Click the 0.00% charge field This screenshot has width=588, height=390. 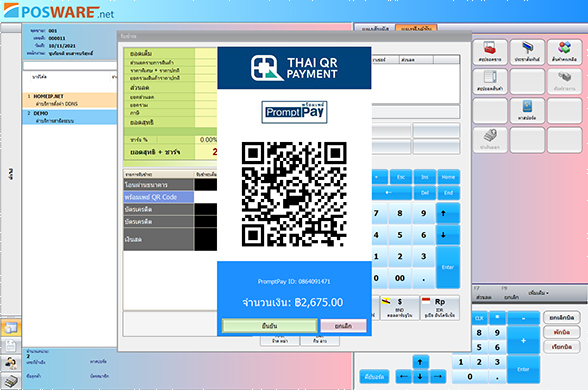(206, 140)
